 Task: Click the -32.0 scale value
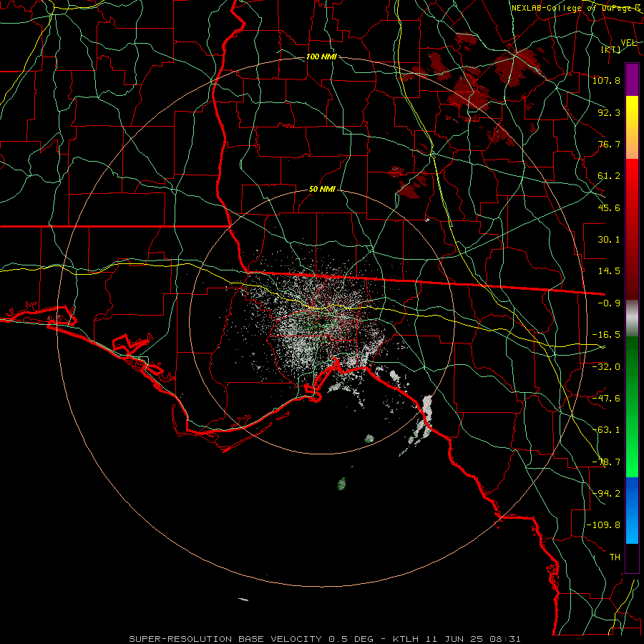point(606,366)
